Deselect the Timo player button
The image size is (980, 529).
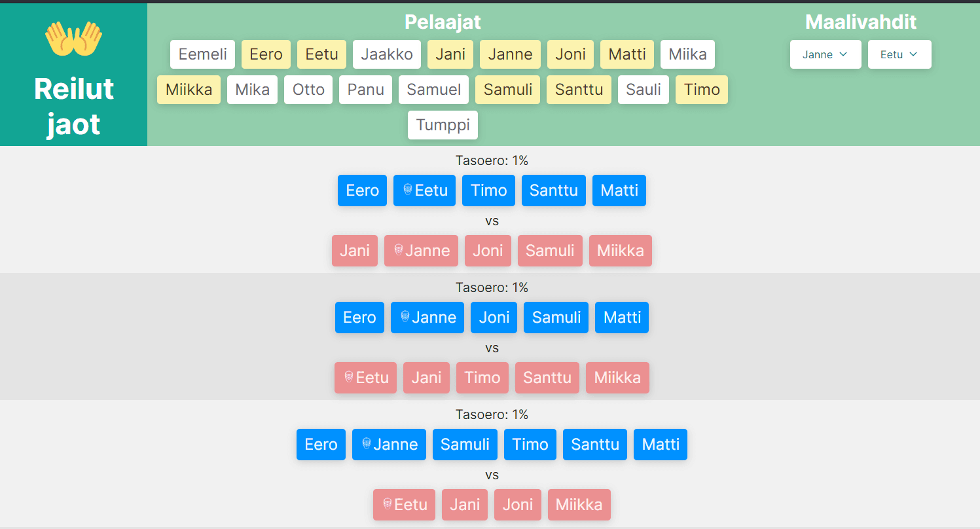pos(701,90)
